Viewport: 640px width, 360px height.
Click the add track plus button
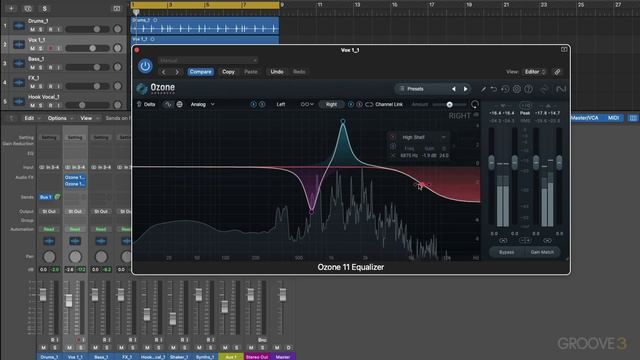click(x=11, y=8)
